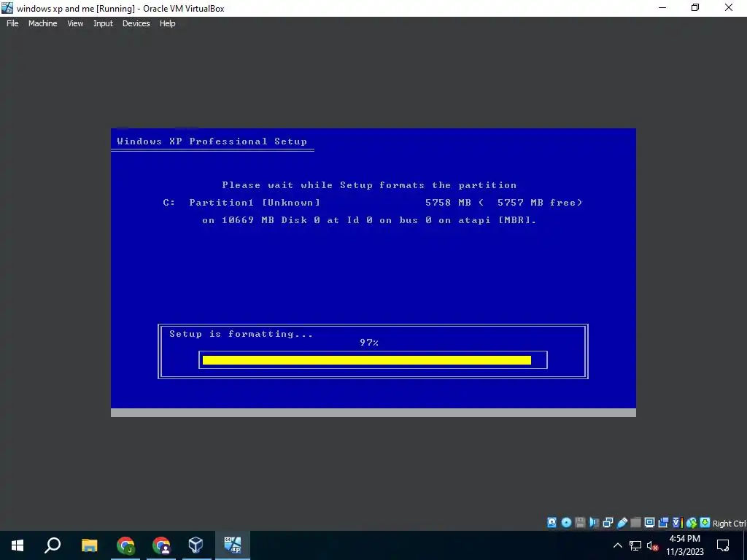747x560 pixels.
Task: Minimize the VirtualBox VM window
Action: [x=662, y=7]
